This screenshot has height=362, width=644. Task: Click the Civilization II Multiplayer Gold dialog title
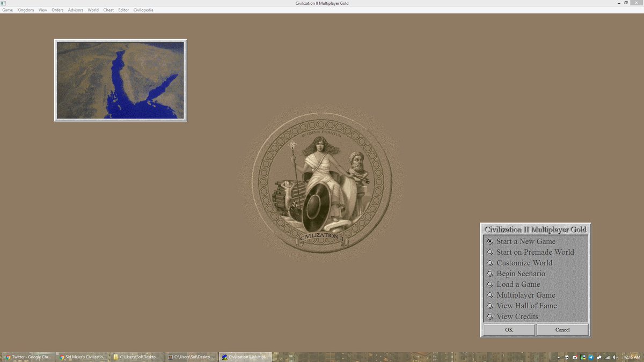click(536, 230)
